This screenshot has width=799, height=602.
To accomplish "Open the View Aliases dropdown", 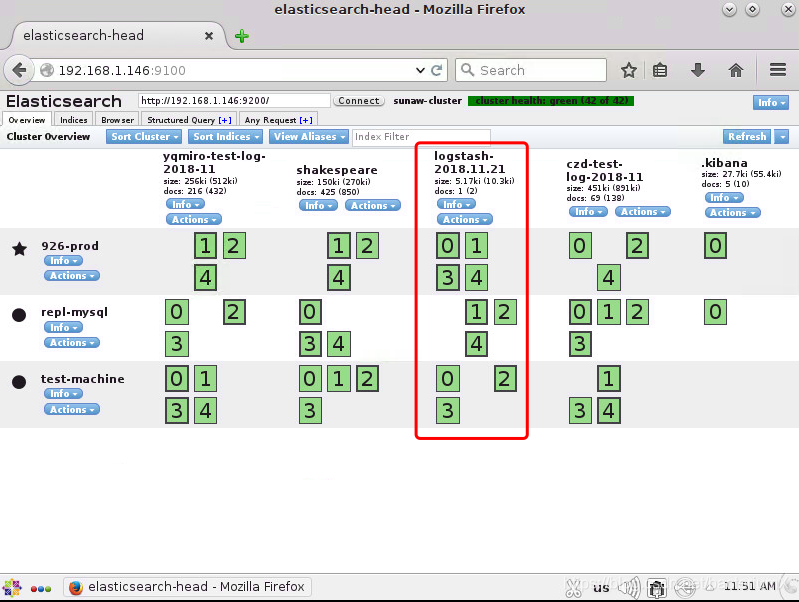I will pos(308,137).
